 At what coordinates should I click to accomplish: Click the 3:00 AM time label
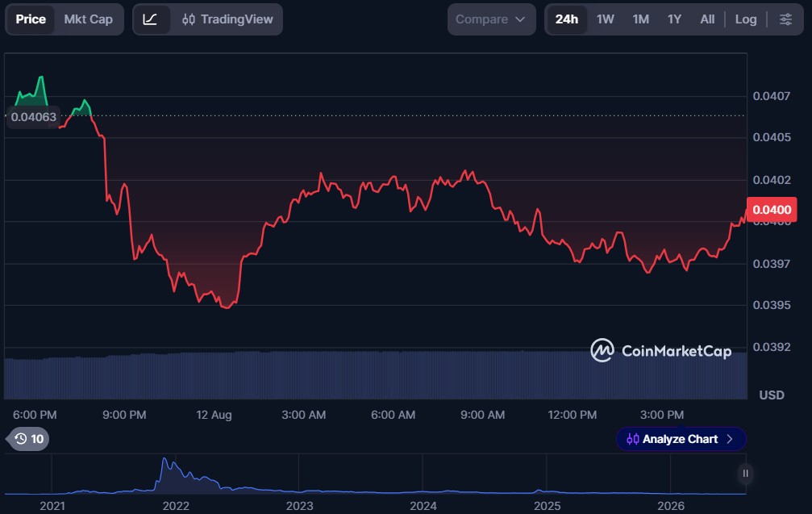(303, 415)
